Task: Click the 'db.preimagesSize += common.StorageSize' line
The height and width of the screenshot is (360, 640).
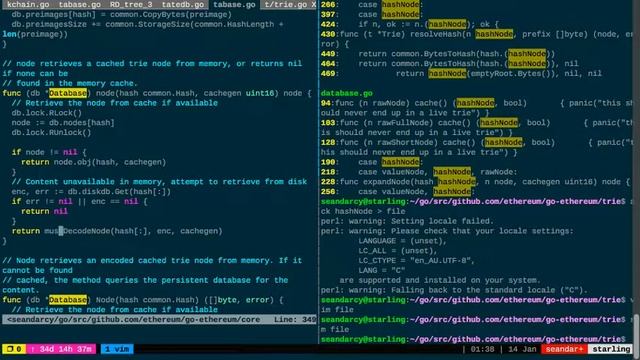Action: click(147, 24)
